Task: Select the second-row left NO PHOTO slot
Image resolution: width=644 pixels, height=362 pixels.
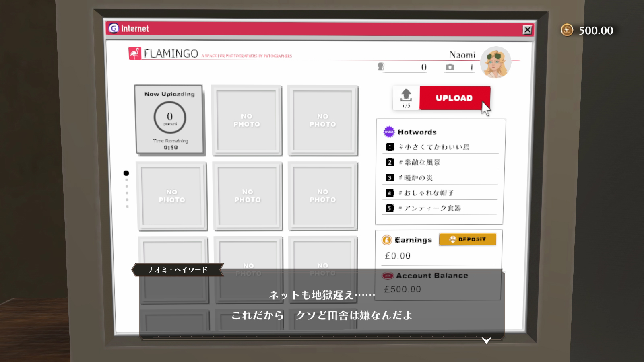Action: pyautogui.click(x=172, y=196)
